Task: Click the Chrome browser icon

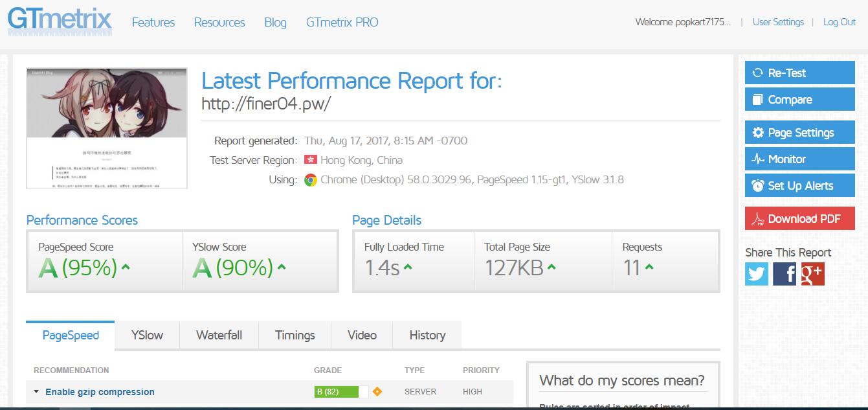Action: [x=311, y=180]
